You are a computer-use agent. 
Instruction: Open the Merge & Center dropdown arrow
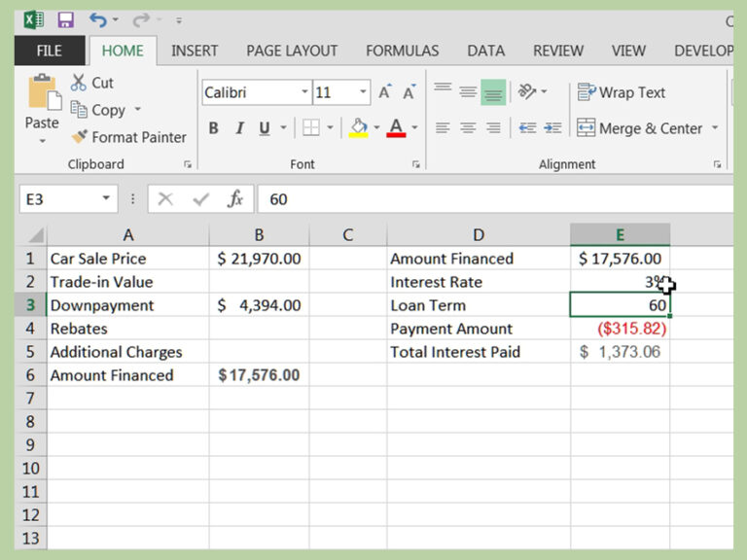[x=715, y=128]
